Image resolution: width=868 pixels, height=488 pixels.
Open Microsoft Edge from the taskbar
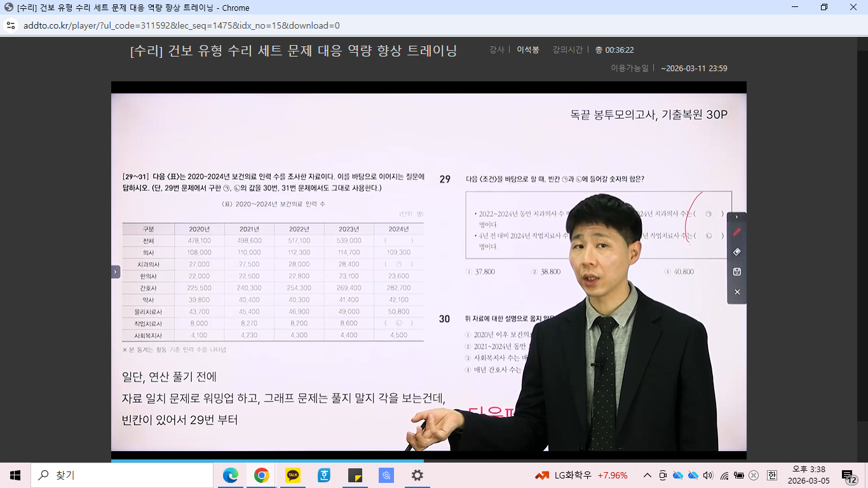point(230,475)
